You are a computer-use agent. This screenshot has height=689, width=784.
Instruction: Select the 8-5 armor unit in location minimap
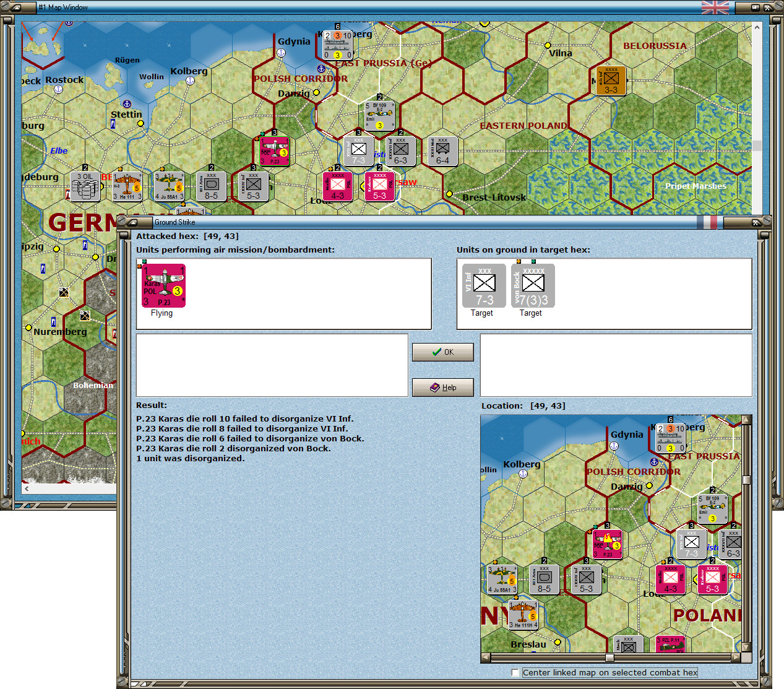pyautogui.click(x=544, y=580)
